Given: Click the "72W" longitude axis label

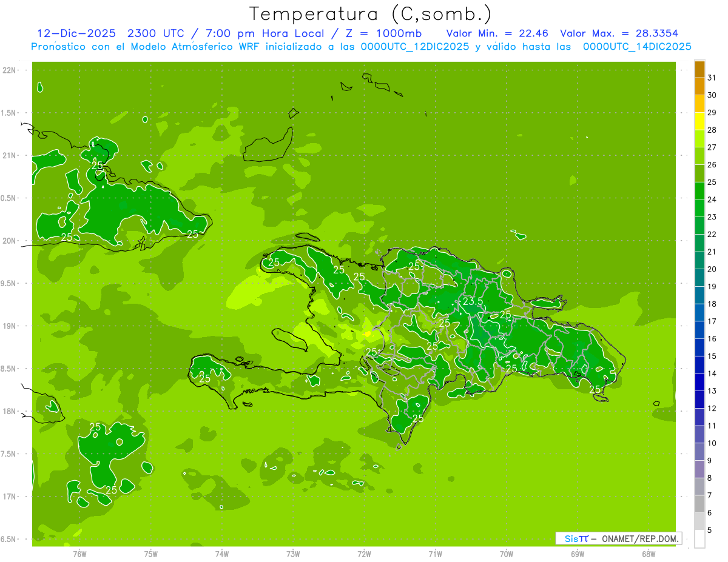Looking at the screenshot, I should (364, 554).
